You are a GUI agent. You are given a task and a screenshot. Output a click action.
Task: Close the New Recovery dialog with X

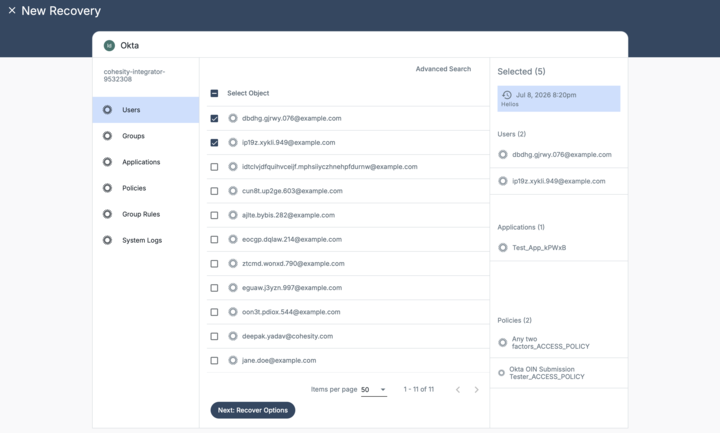(12, 10)
